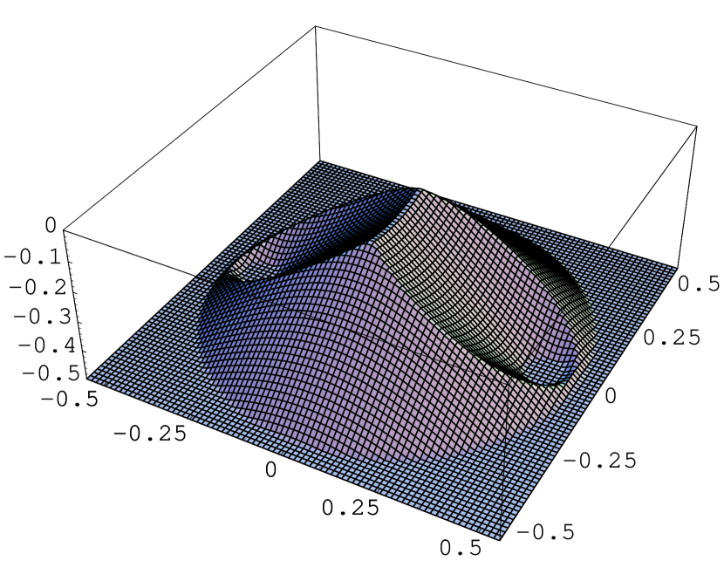The image size is (724, 588).
Task: Click the 0 label topping the vertical axis
Action: [51, 225]
